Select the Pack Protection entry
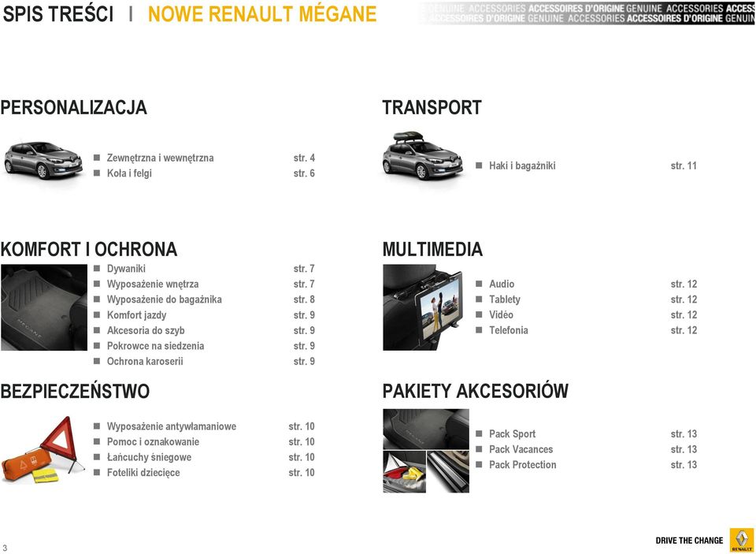 pyautogui.click(x=523, y=465)
